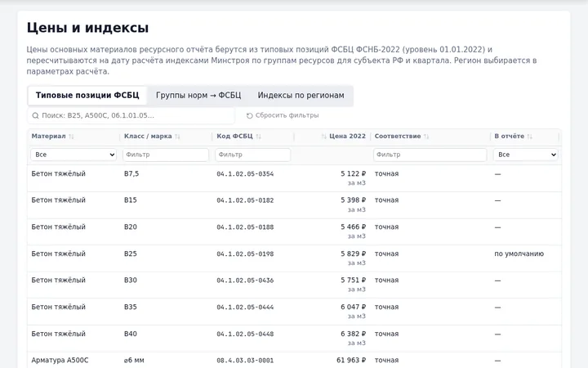Select class cell B7,5
The image size is (588, 368).
131,174
